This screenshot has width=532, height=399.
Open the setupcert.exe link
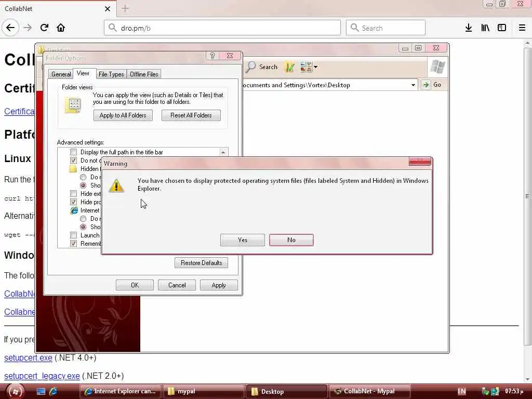coord(28,357)
